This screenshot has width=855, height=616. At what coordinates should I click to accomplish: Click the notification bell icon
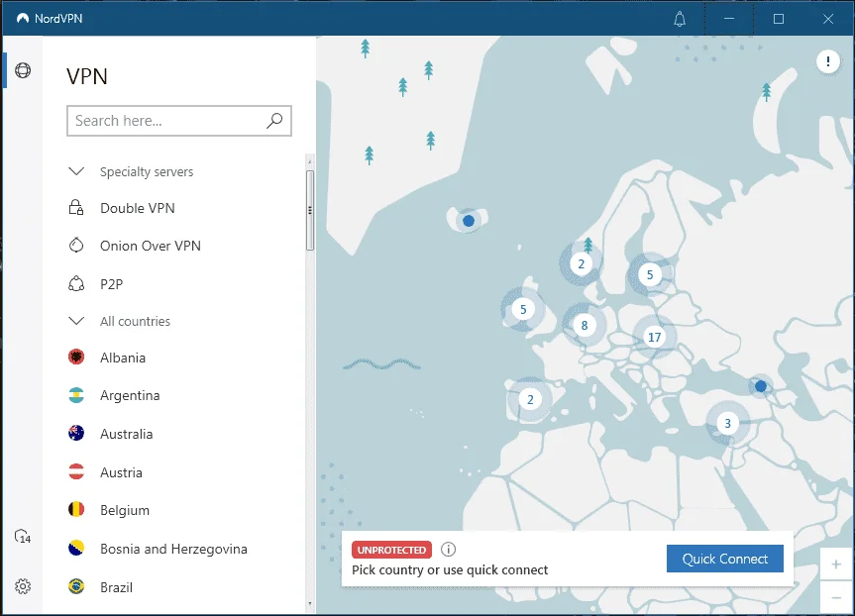pos(680,19)
